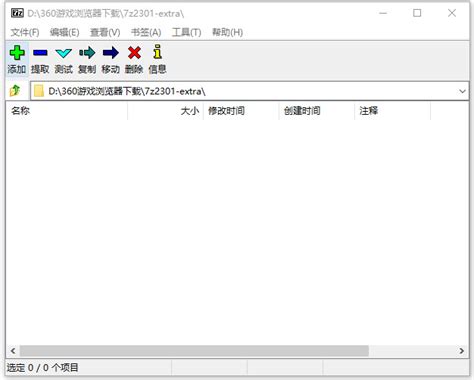Click the status text 选定 0 / 0 个项目

(x=43, y=368)
